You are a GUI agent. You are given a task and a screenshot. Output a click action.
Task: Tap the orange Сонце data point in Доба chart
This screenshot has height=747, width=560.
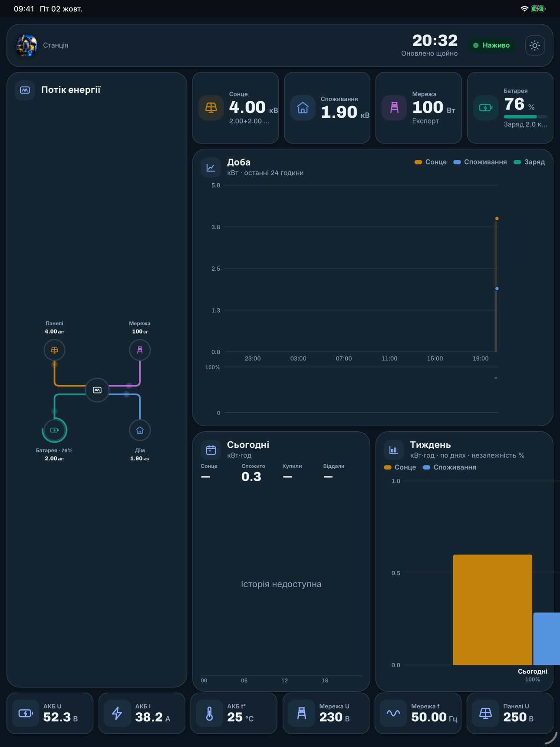tap(497, 218)
